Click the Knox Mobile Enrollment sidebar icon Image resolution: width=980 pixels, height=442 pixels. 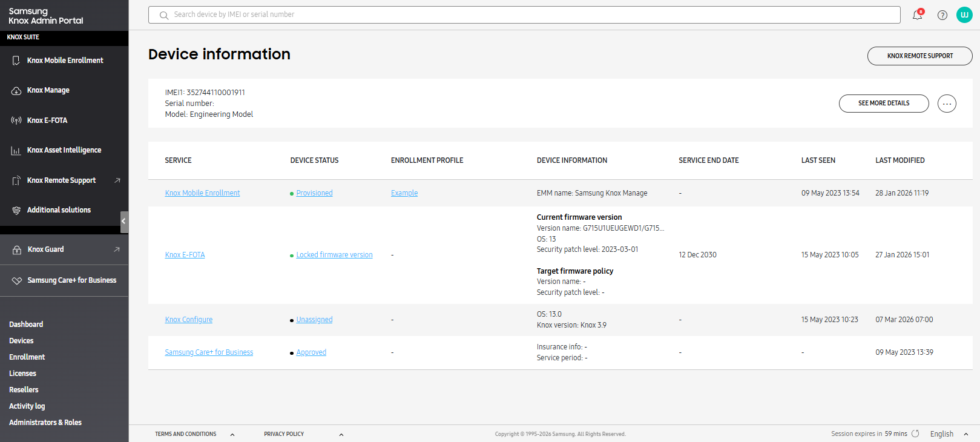pos(16,61)
